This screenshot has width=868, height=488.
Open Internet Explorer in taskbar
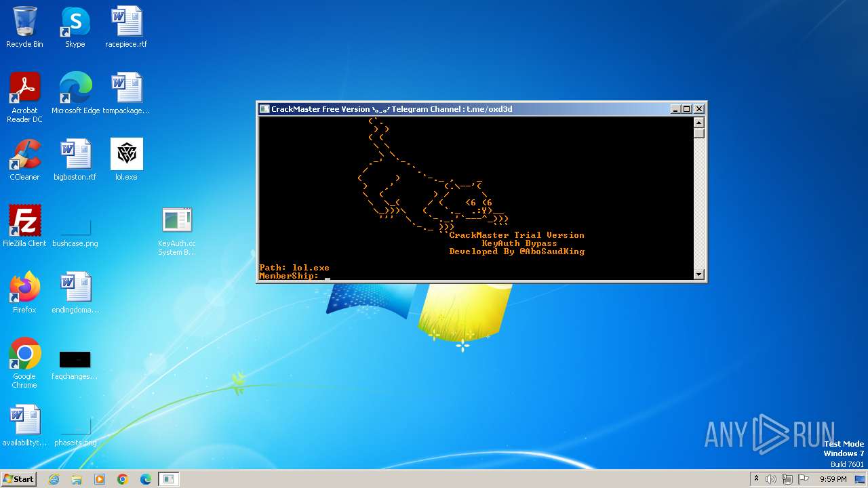(54, 479)
